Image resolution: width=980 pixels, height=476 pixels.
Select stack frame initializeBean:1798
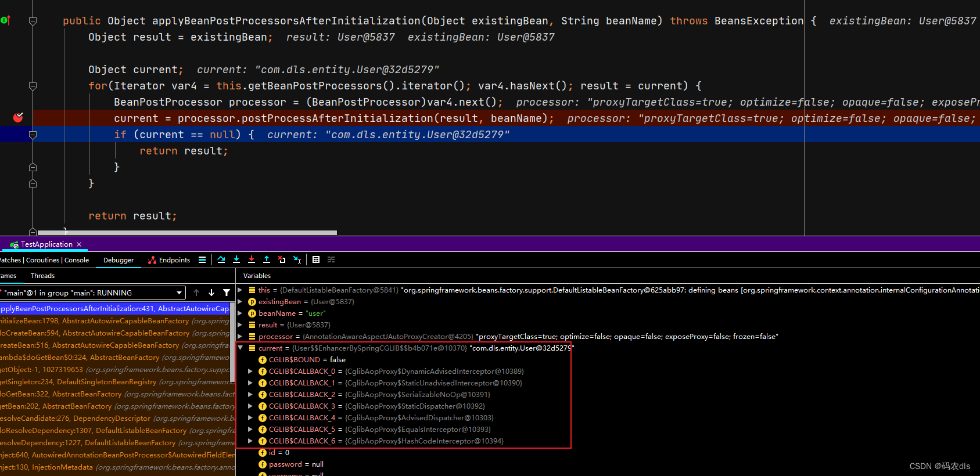115,321
